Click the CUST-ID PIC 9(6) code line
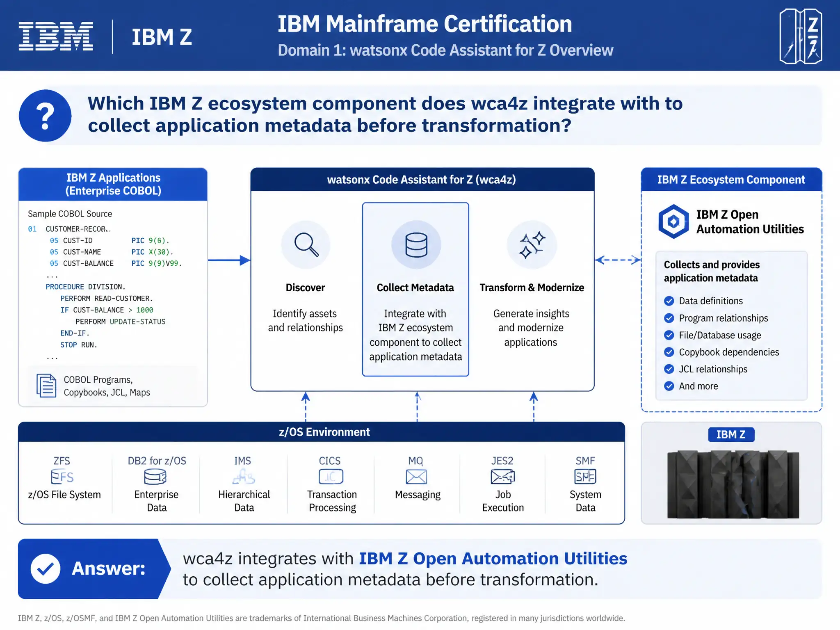The image size is (840, 630). 110,241
